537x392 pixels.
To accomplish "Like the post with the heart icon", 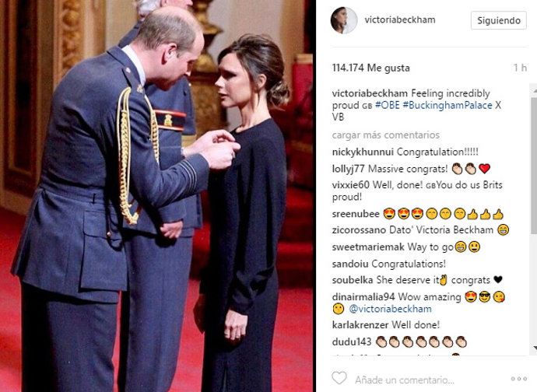I will 339,378.
